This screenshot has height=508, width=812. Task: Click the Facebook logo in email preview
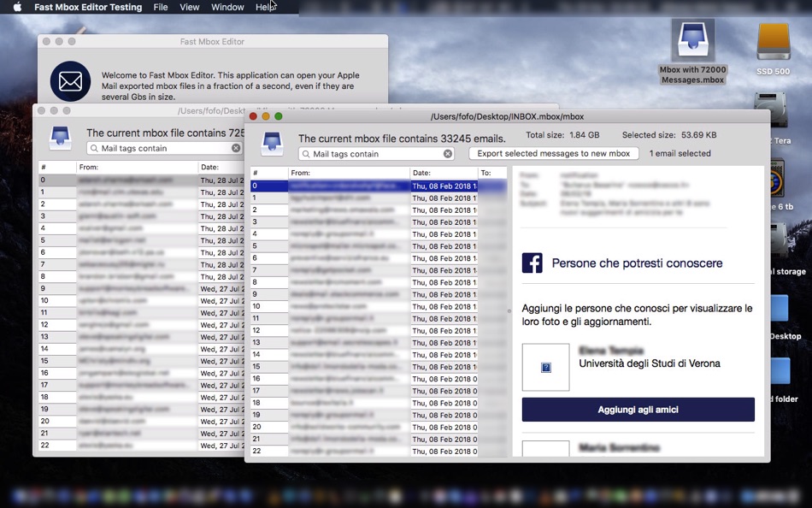[x=532, y=263]
